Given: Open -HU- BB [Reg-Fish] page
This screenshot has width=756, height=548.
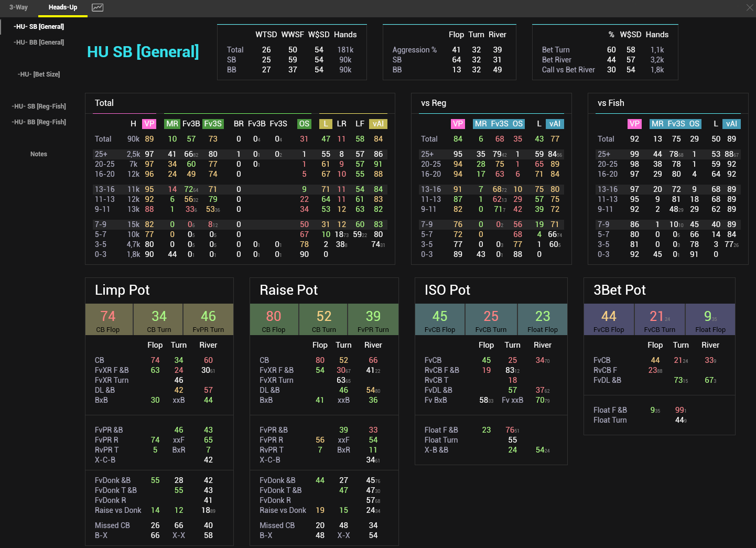Looking at the screenshot, I should (x=39, y=122).
